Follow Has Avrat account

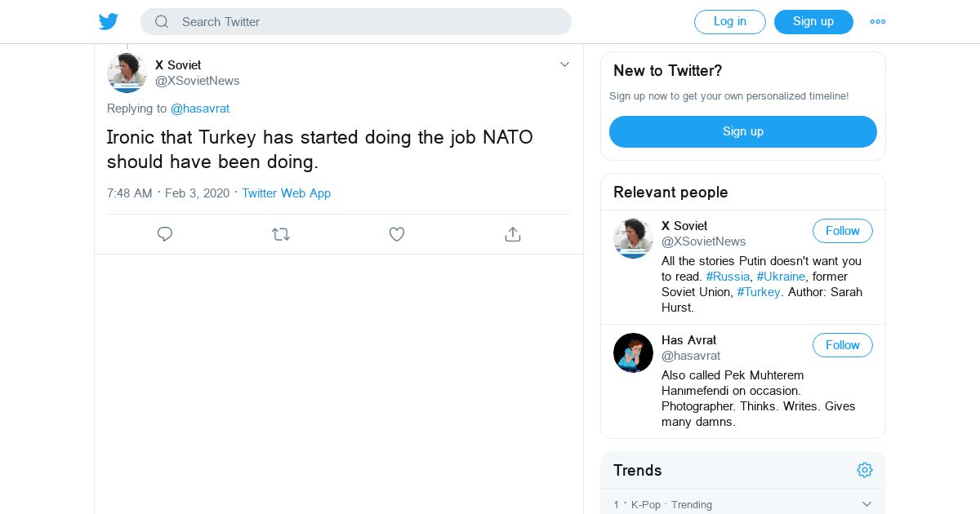tap(842, 345)
